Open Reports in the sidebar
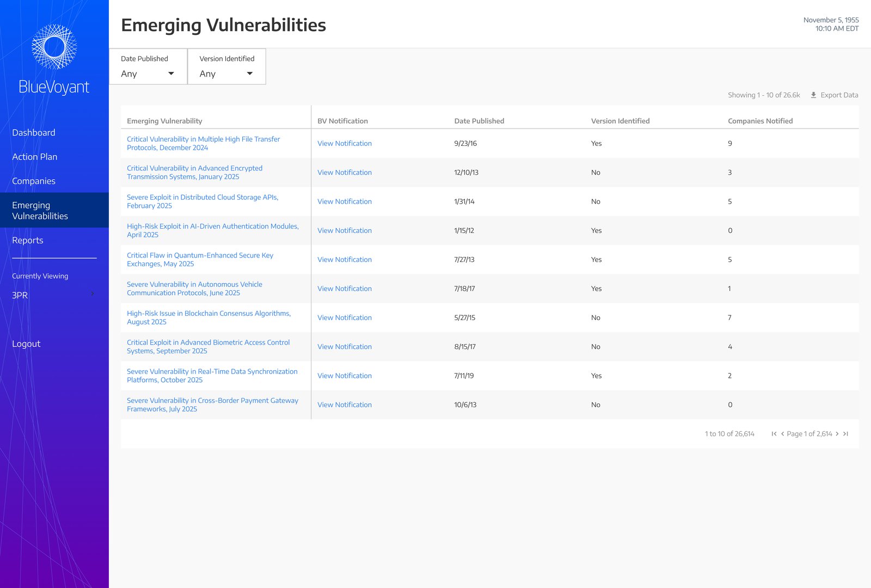 [x=28, y=240]
